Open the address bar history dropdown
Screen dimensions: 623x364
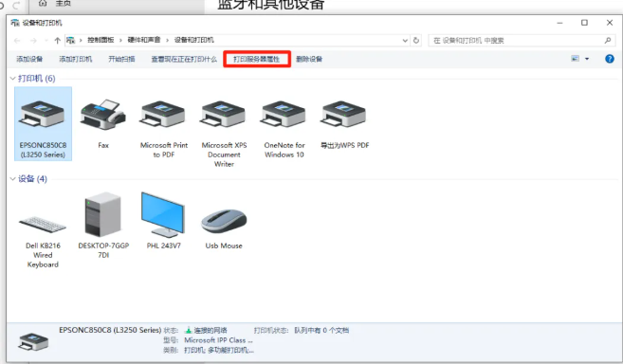pos(405,40)
